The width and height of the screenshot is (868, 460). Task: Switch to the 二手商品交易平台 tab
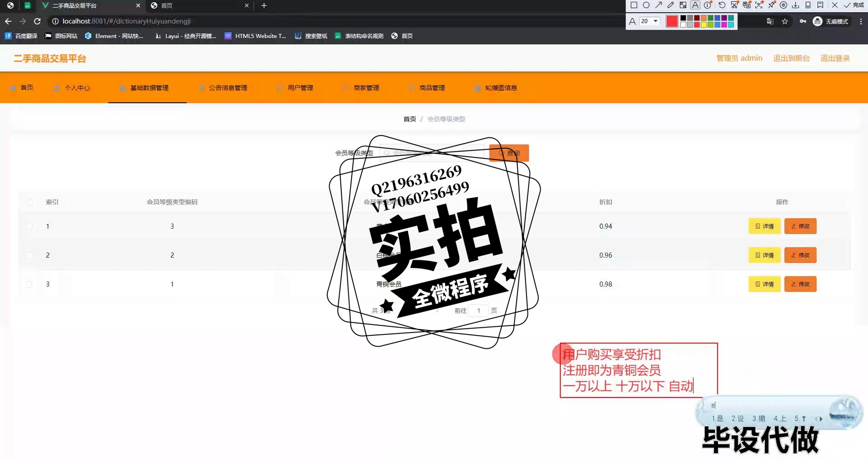coord(88,5)
